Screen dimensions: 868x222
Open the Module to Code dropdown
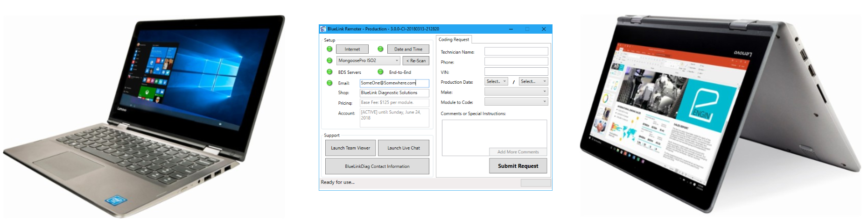tap(516, 101)
